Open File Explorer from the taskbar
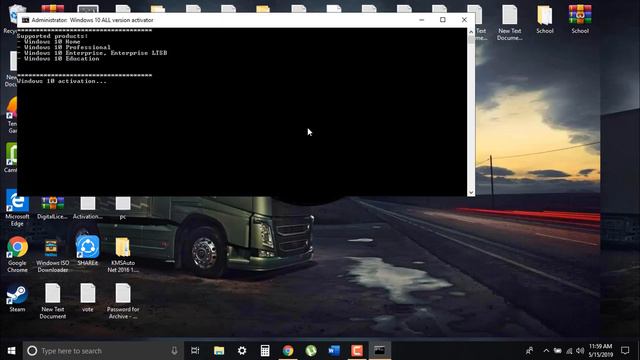Viewport: 640px width, 360px height. click(219, 350)
